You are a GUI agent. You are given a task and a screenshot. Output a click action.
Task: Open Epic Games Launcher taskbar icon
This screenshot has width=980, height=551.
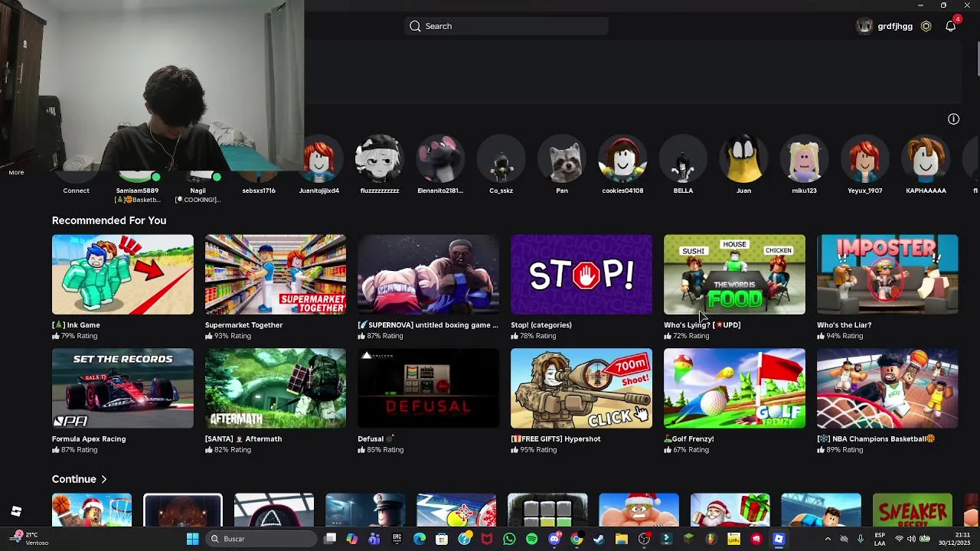397,539
